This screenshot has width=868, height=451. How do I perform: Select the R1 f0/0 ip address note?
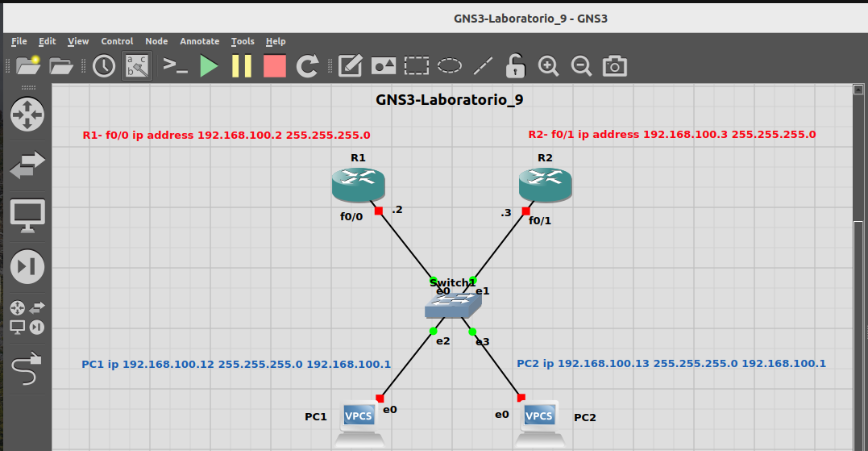[226, 136]
